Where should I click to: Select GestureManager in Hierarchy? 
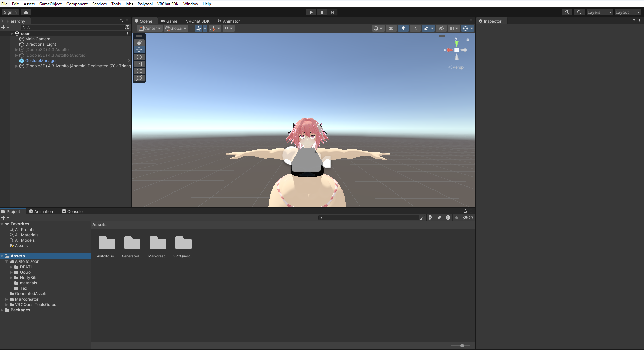(41, 61)
